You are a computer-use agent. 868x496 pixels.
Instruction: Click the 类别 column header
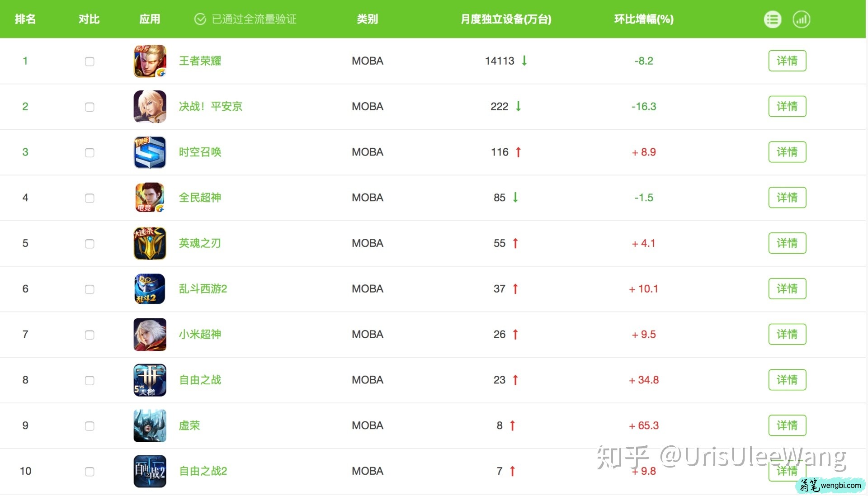367,19
